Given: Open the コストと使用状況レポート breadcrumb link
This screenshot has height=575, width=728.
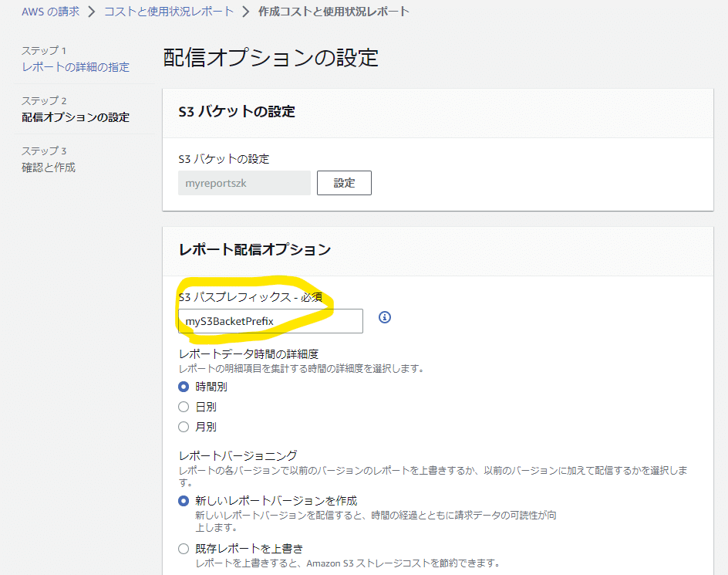Looking at the screenshot, I should coord(169,12).
